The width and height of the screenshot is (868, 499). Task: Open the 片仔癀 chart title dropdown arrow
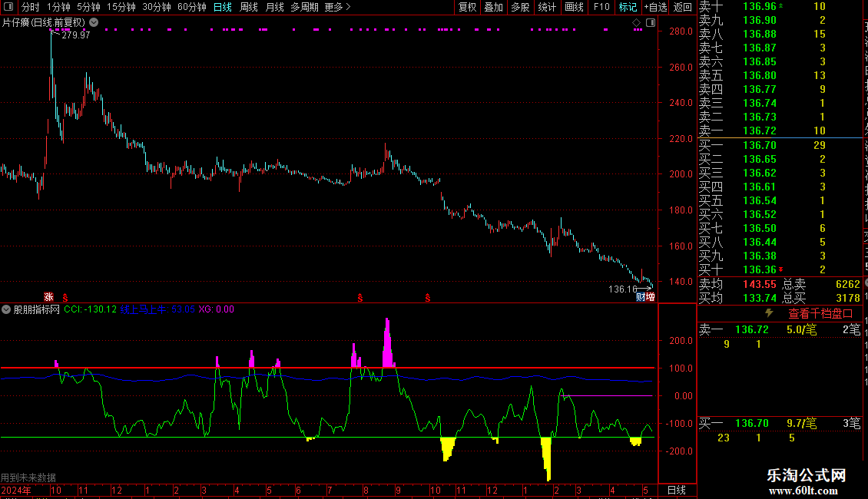[94, 22]
